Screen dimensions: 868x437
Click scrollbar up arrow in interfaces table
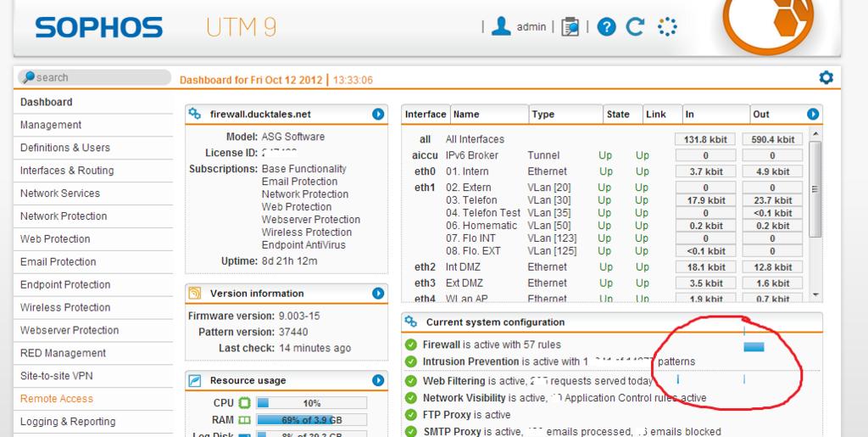[x=815, y=134]
